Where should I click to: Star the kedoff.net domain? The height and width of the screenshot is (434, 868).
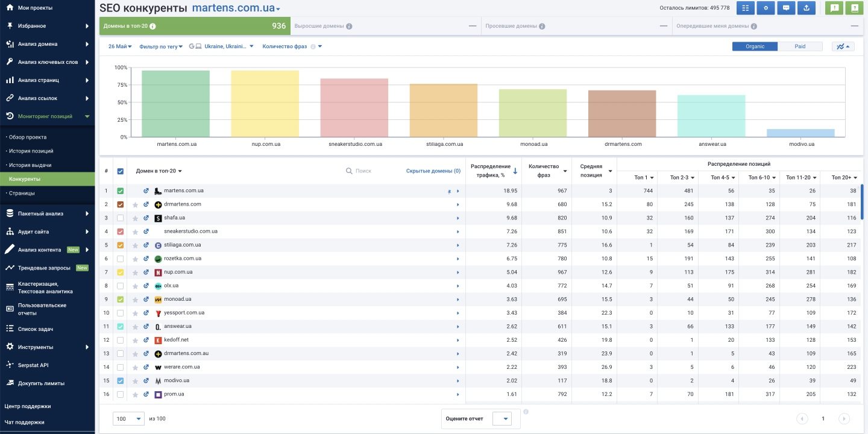point(136,340)
